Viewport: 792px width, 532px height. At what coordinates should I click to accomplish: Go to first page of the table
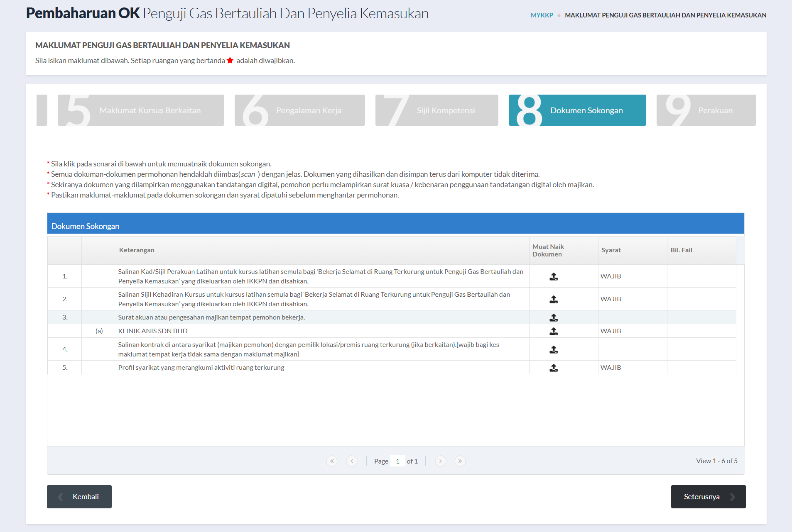point(332,461)
